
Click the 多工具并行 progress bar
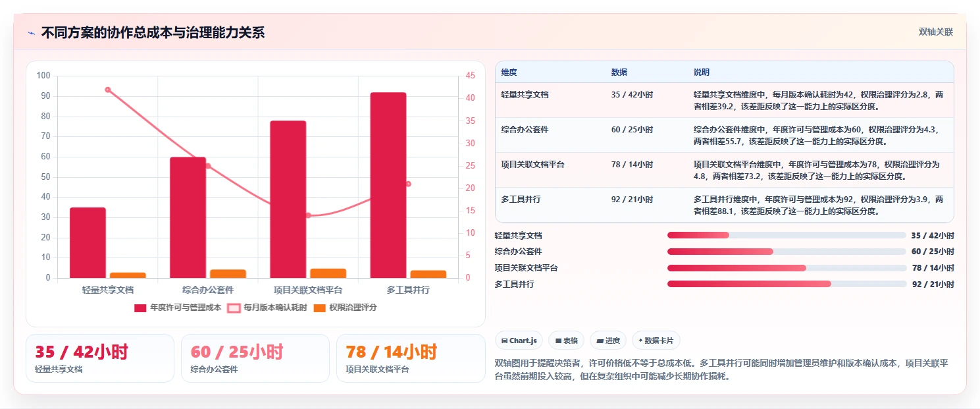click(787, 285)
